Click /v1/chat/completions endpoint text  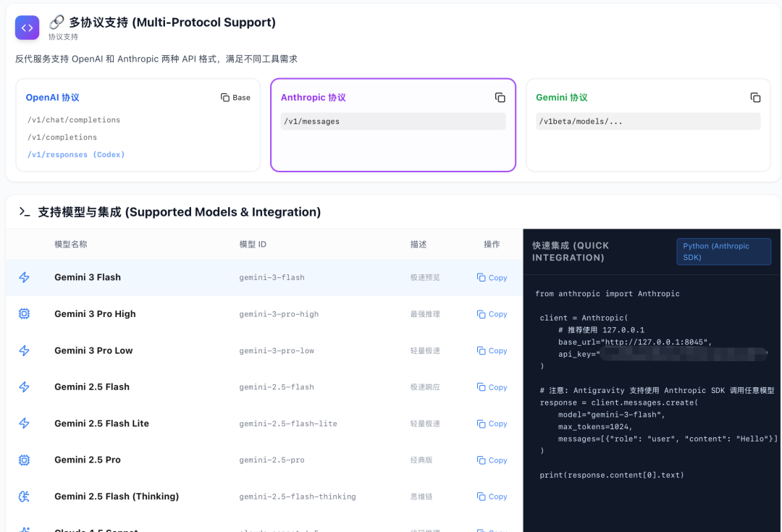(74, 119)
